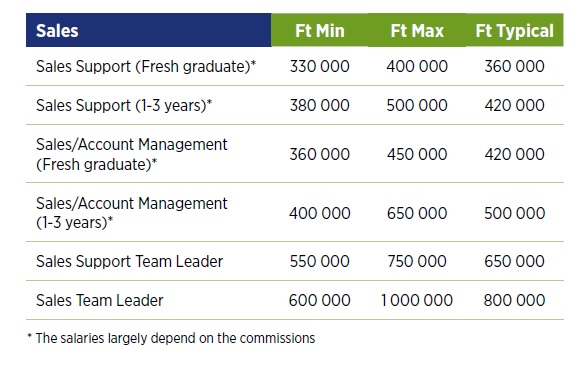Click the 600 000 Ft Min value

coord(320,300)
